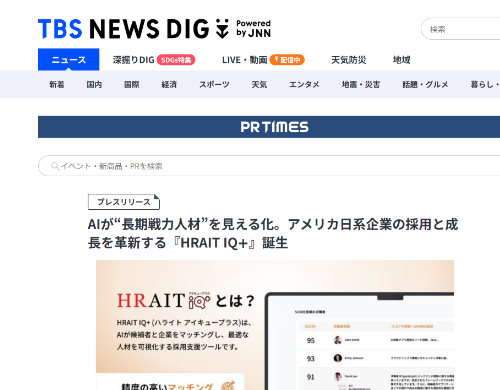Go to 話題・グルメ category
This screenshot has width=500, height=390.
pyautogui.click(x=425, y=85)
